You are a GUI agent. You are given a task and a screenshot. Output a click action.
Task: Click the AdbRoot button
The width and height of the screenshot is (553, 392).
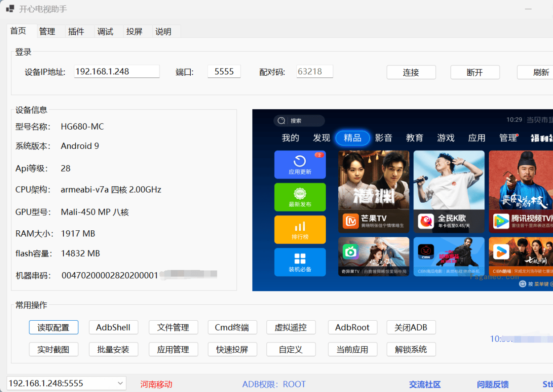tap(352, 327)
